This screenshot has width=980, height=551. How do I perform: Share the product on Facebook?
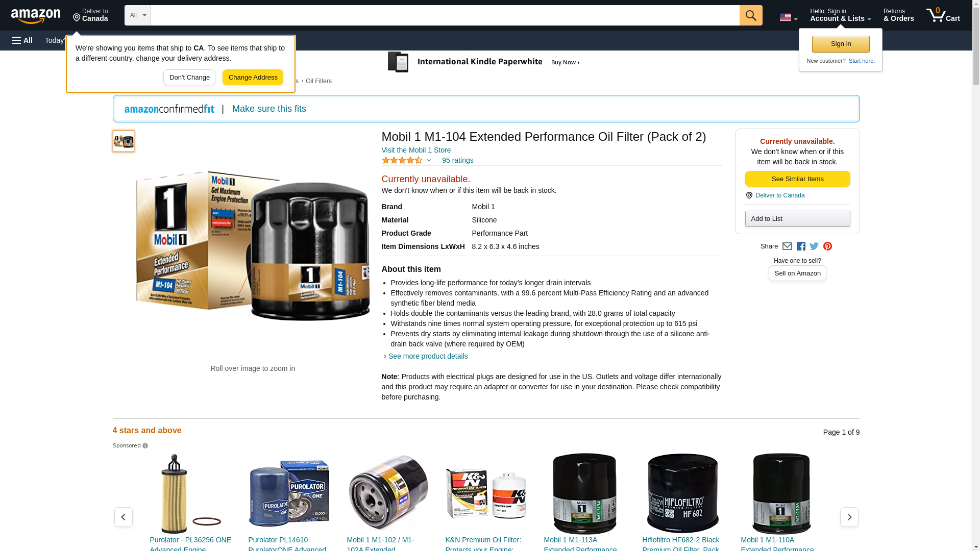(801, 246)
